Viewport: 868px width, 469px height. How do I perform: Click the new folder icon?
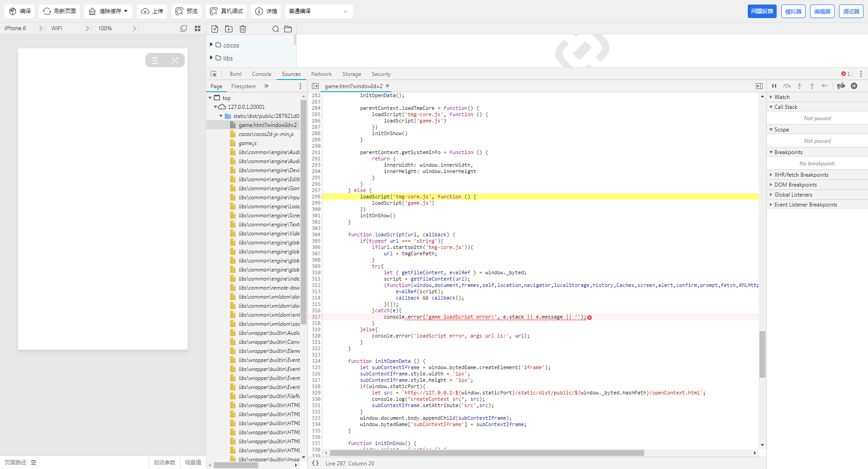point(229,29)
